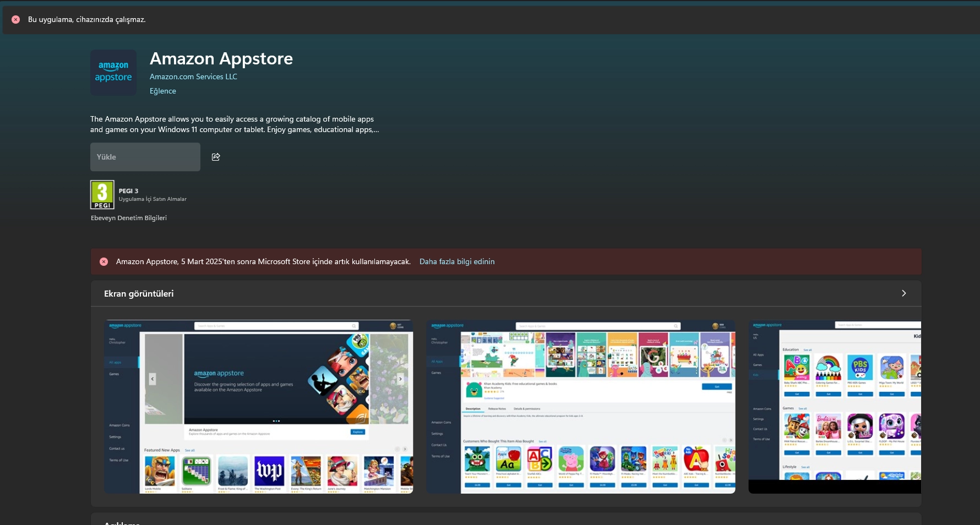980x525 pixels.
Task: Click the 'Ekran görüntüleri' section heading
Action: coord(139,293)
